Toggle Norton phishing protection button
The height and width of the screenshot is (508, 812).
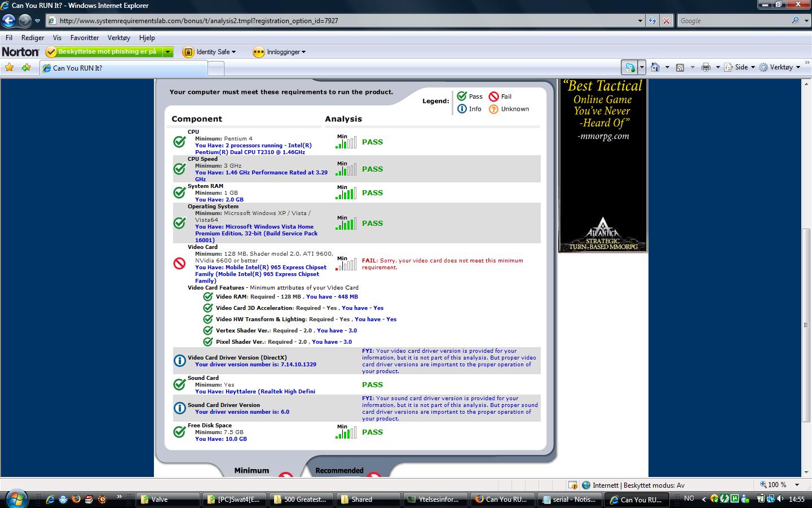click(103, 52)
